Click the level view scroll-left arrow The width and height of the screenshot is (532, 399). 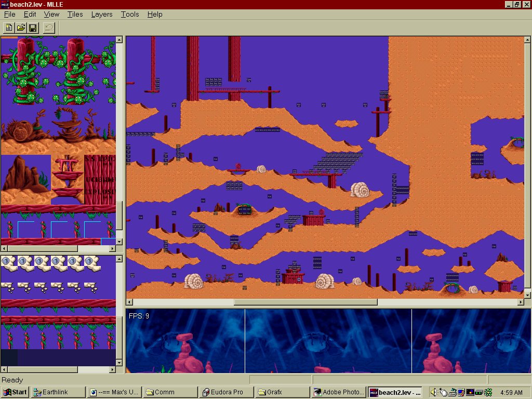tap(129, 302)
